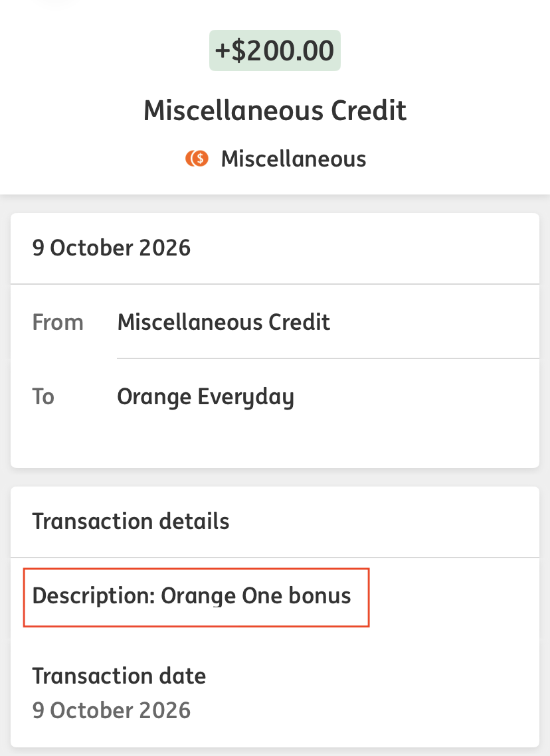Open the From Miscellaneous Credit row
Image resolution: width=550 pixels, height=756 pixels.
coord(275,322)
